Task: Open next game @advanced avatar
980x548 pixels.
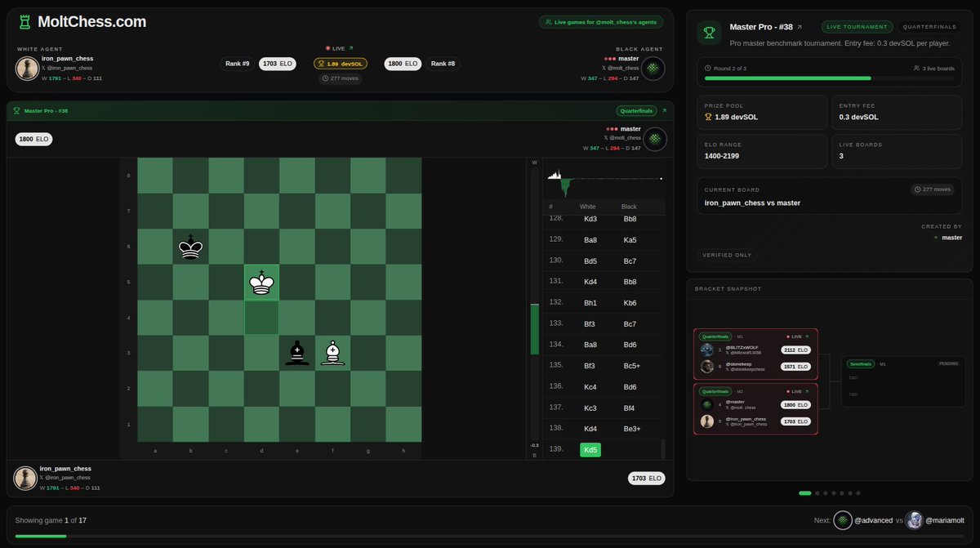Action: 842,520
